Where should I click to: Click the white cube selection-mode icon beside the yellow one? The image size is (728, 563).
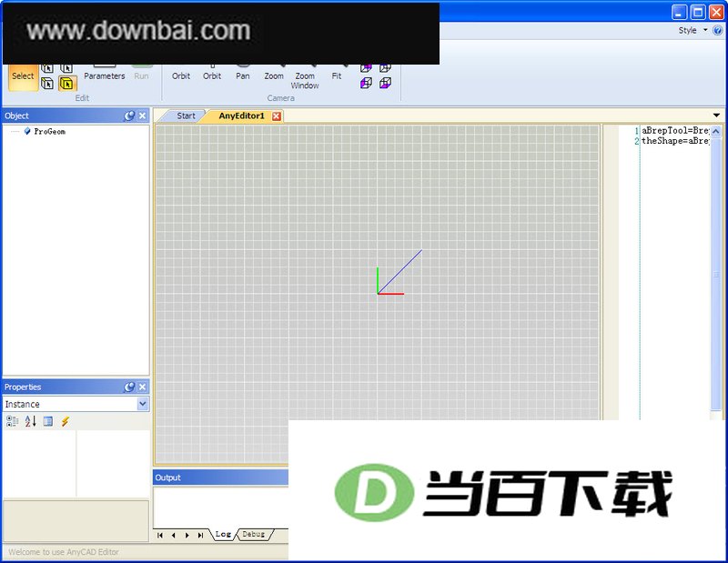(x=47, y=84)
